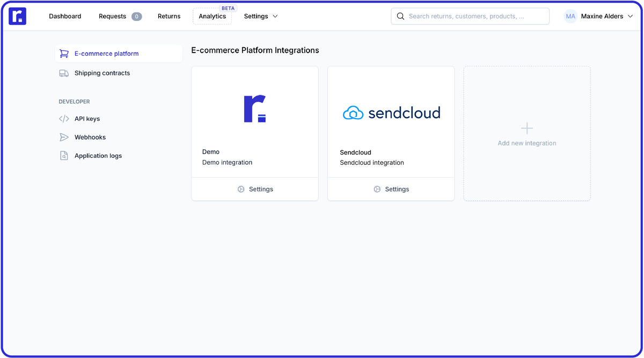Image resolution: width=644 pixels, height=358 pixels.
Task: Click the plus icon to add integration
Action: [x=527, y=128]
